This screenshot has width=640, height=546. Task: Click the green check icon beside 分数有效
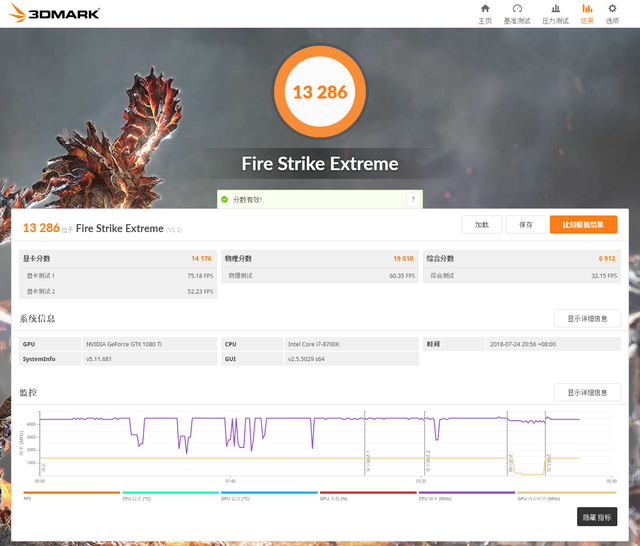224,200
